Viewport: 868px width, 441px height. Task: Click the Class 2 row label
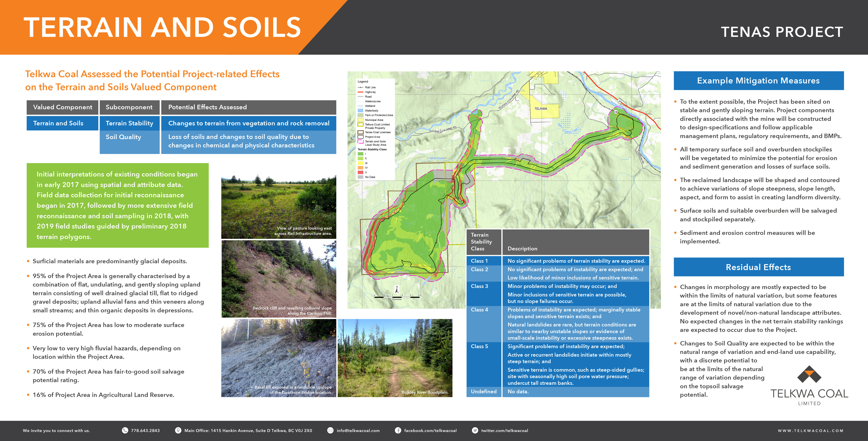click(479, 269)
